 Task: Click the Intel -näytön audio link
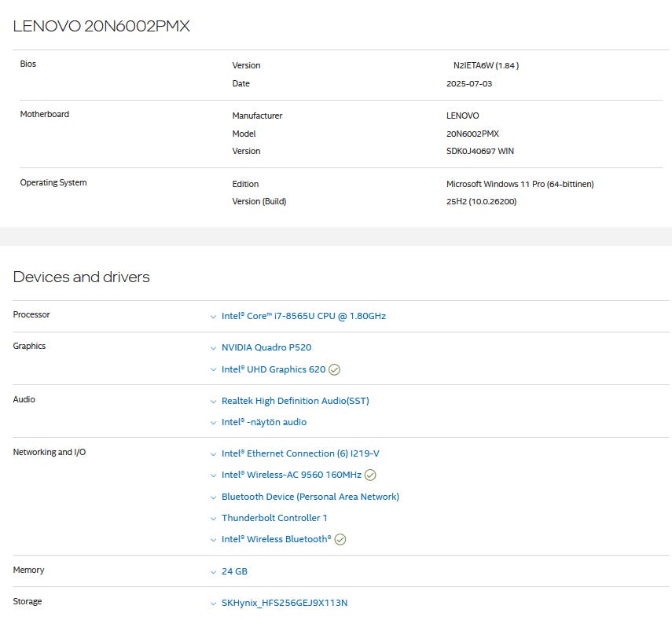pos(264,422)
